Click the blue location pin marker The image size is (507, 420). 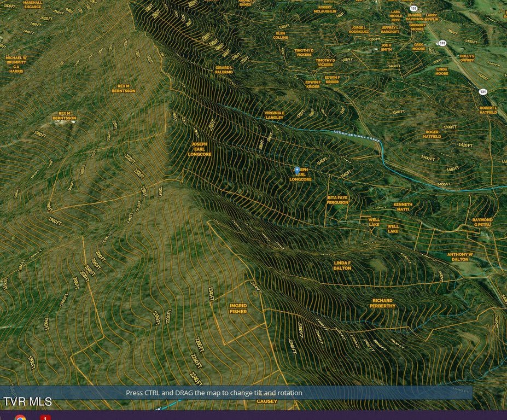click(297, 171)
